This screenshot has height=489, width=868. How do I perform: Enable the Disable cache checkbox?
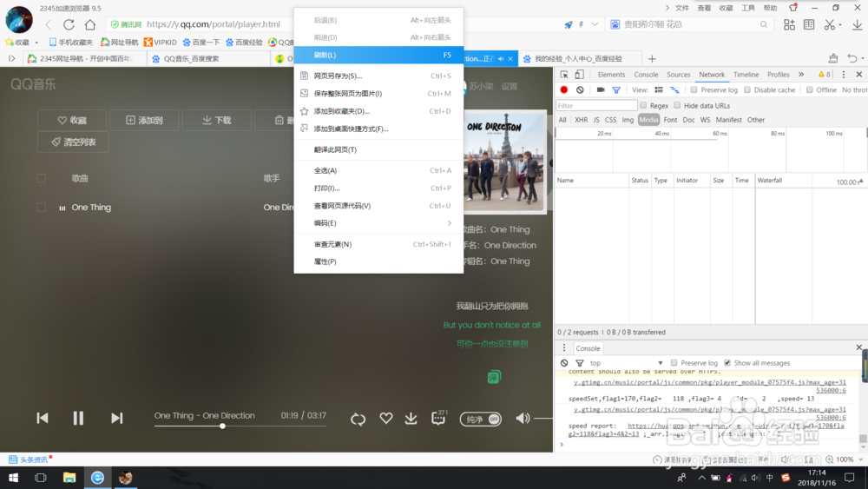[746, 89]
